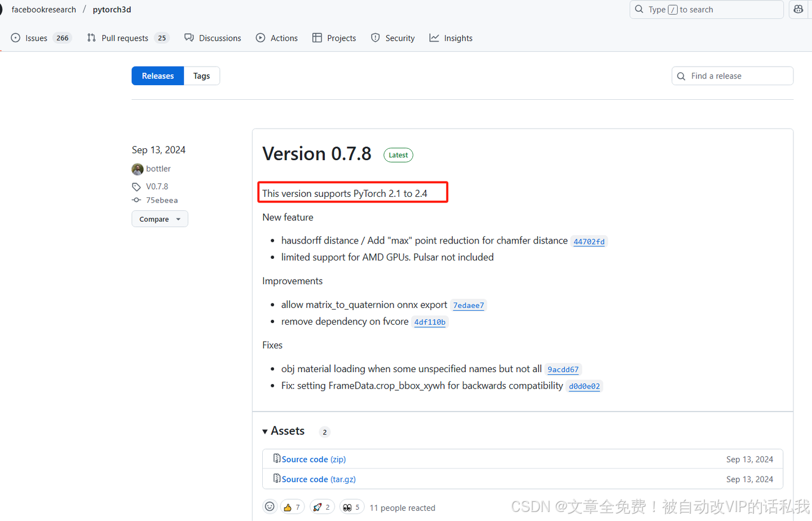
Task: Click the Assets count badge 2
Action: [x=324, y=432]
